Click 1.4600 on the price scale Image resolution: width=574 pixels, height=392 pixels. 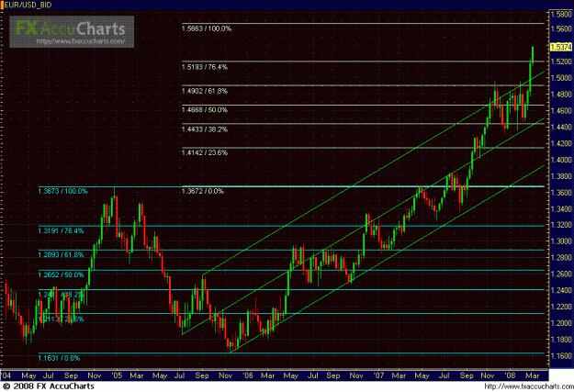coord(561,110)
